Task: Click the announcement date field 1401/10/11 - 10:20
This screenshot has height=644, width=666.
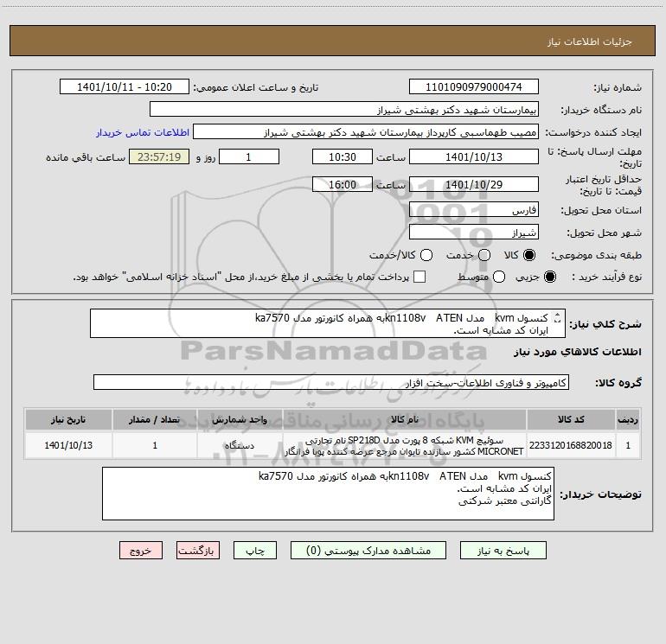Action: [x=125, y=87]
